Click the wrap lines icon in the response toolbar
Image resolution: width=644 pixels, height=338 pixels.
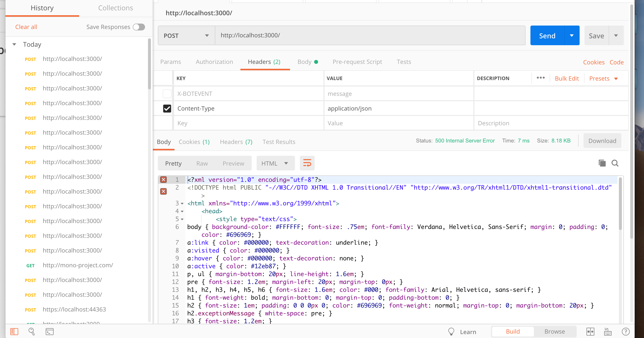point(307,163)
